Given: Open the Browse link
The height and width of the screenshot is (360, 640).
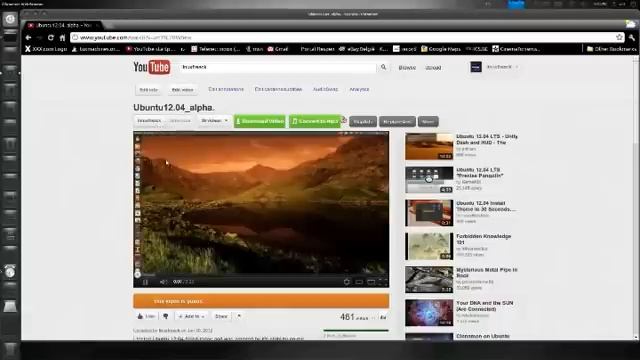Looking at the screenshot, I should 407,68.
